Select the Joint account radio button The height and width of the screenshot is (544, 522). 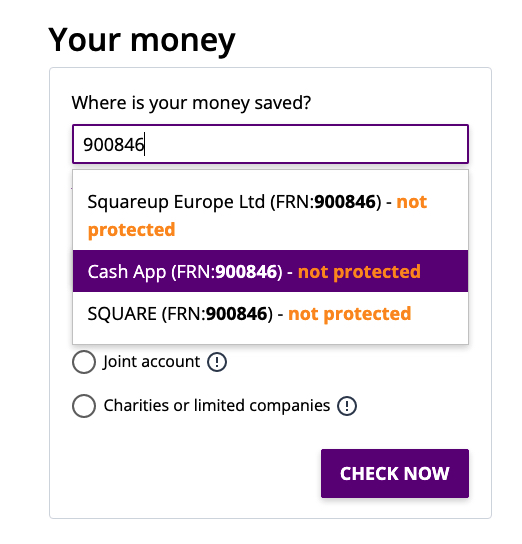click(x=84, y=362)
